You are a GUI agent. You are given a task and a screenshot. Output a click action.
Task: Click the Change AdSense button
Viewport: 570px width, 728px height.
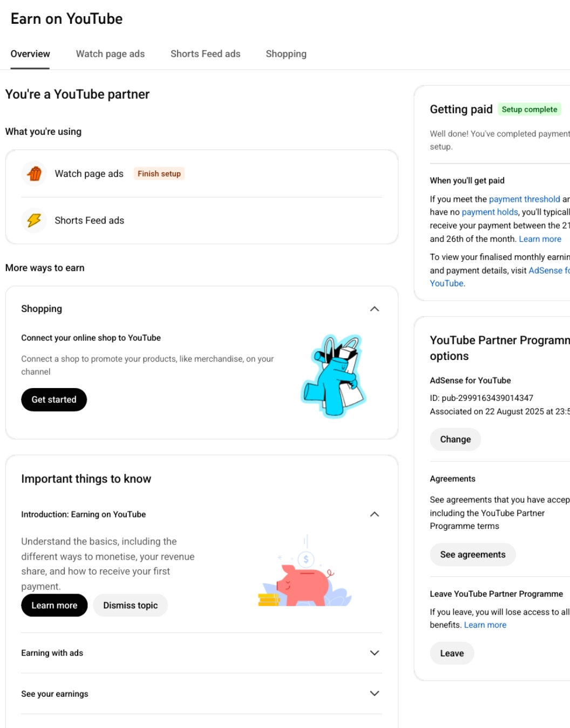[455, 439]
